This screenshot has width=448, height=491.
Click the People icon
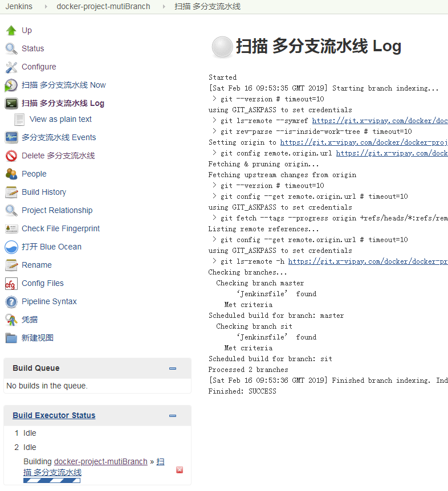[11, 174]
